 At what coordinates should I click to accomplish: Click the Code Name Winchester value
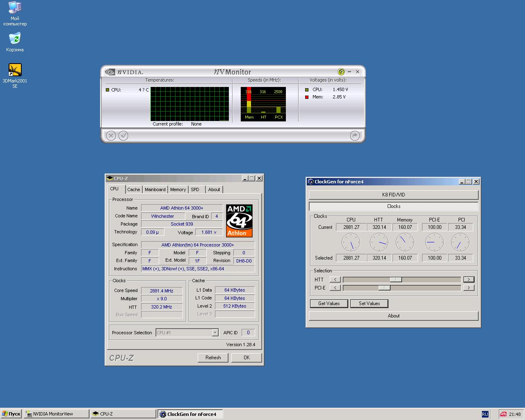162,216
